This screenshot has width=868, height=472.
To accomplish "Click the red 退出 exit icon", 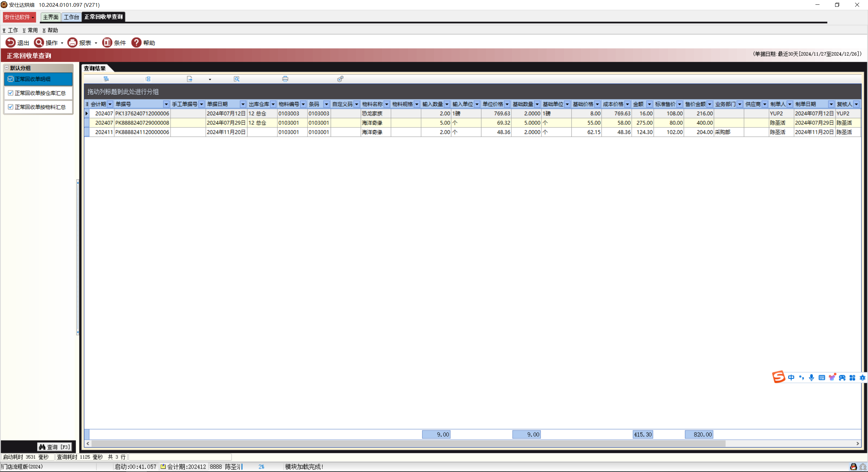I will coord(11,42).
